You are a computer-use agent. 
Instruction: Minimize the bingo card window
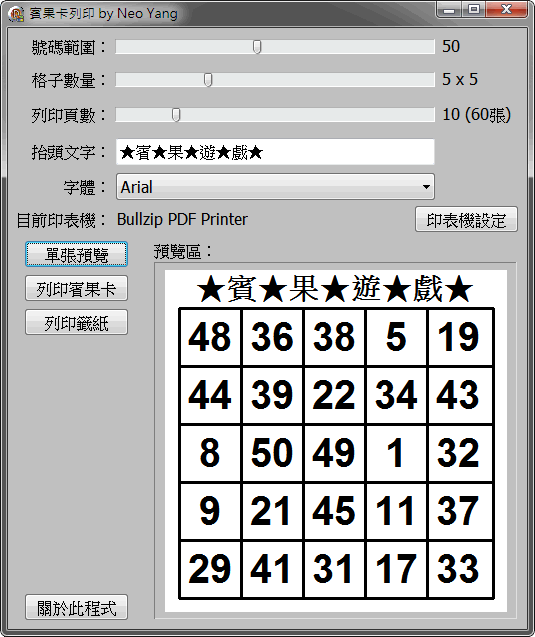[x=449, y=10]
